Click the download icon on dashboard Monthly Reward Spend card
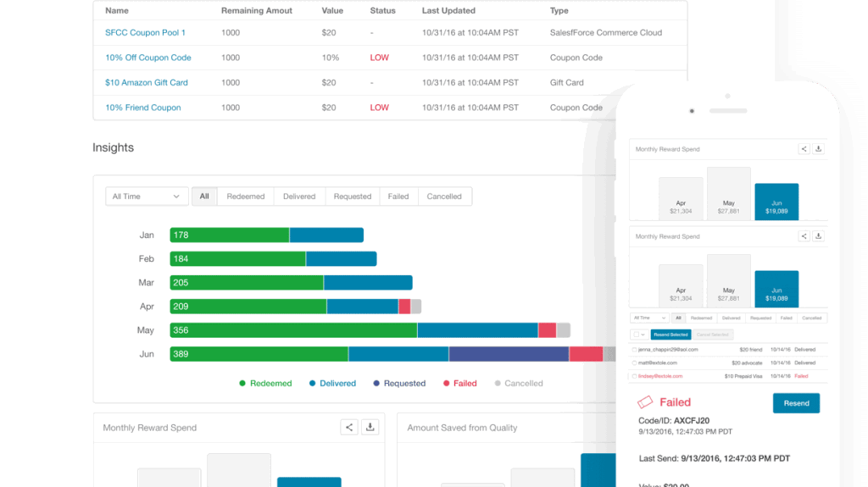This screenshot has width=868, height=487. coord(370,427)
